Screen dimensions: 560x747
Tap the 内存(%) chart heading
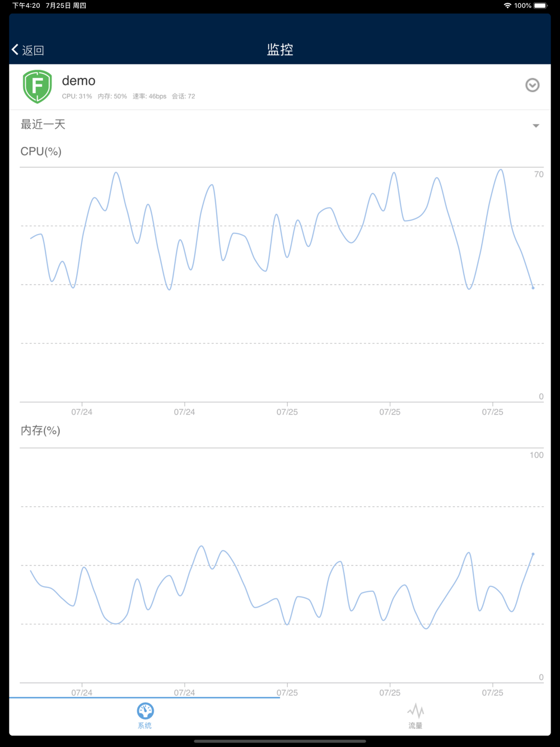(40, 430)
